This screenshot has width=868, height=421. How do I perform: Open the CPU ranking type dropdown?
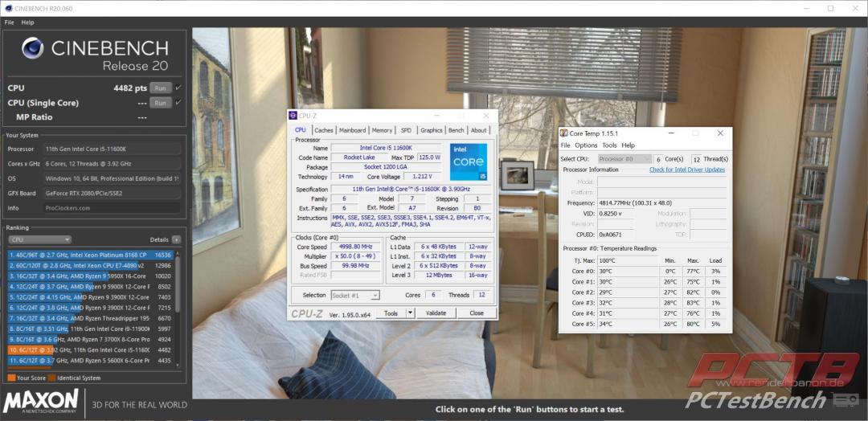39,239
